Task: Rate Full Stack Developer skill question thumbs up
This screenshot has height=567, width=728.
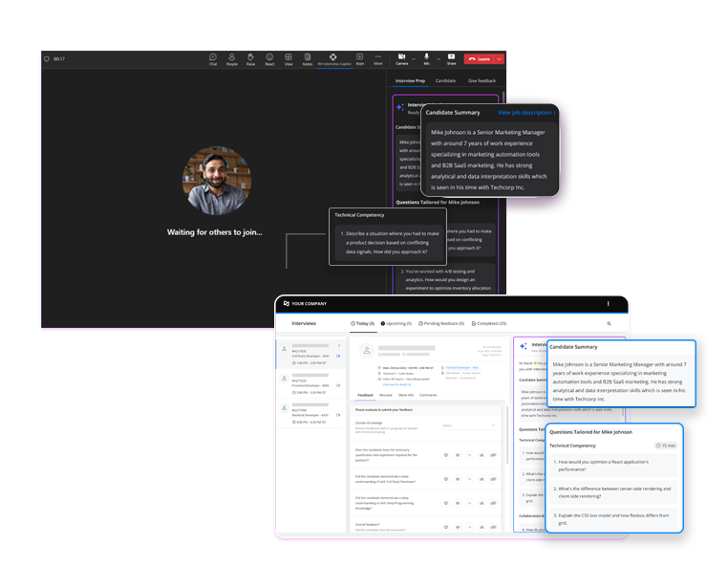Action: pyautogui.click(x=482, y=479)
